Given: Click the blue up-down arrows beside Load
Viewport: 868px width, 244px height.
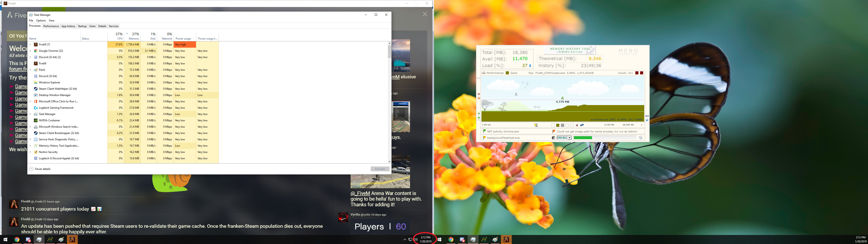Looking at the screenshot, I should click(x=530, y=66).
